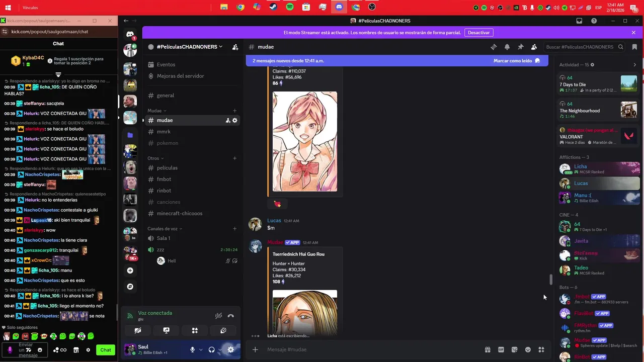Toggle noise suppression in voice panel
Image resolution: width=644 pixels, height=362 pixels.
point(218,316)
